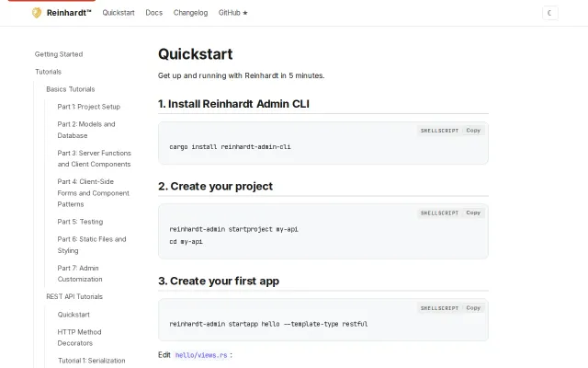Expand REST API Tutorials in the sidebar
The height and width of the screenshot is (368, 588).
tap(74, 296)
